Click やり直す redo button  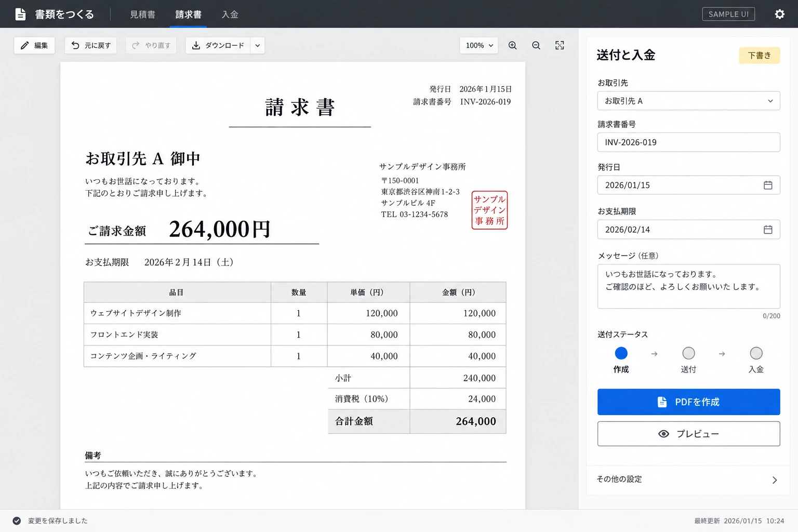click(x=151, y=45)
